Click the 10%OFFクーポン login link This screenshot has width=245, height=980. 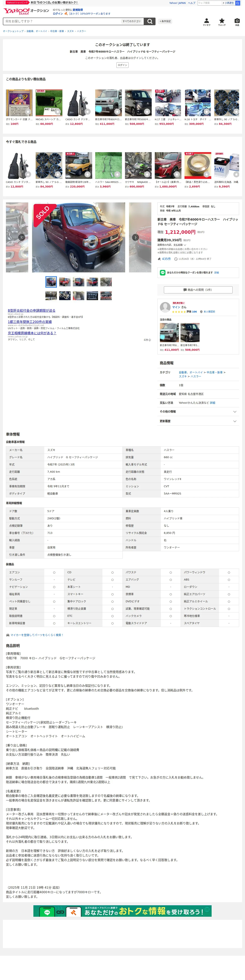(90, 14)
